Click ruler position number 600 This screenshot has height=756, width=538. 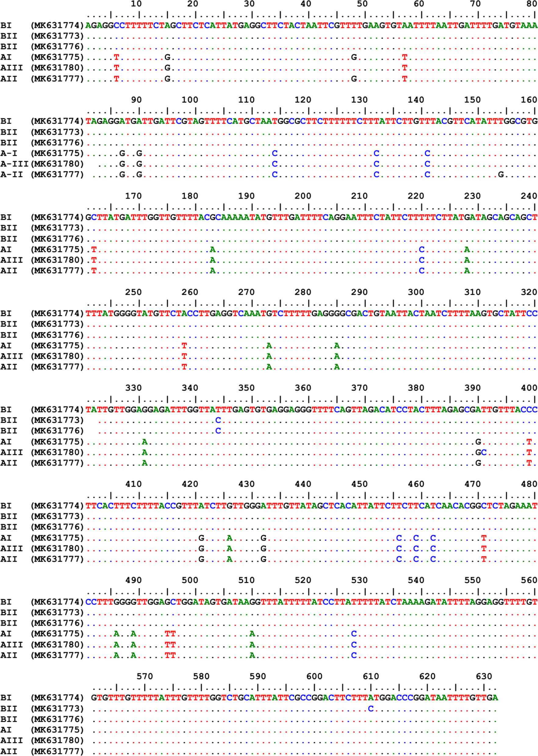[x=314, y=676]
